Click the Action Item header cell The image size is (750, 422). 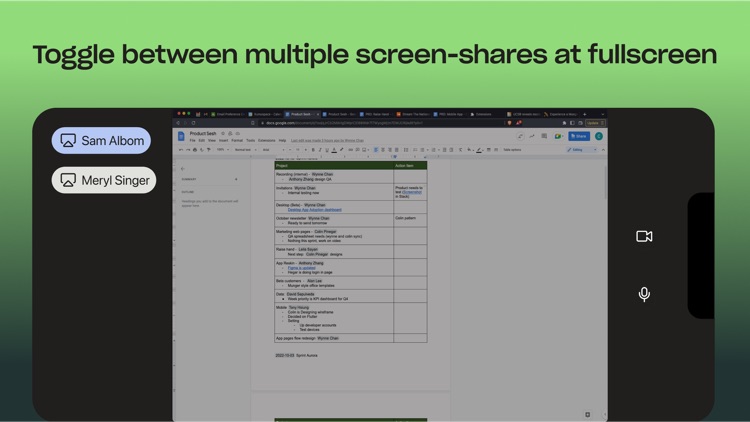tap(410, 166)
